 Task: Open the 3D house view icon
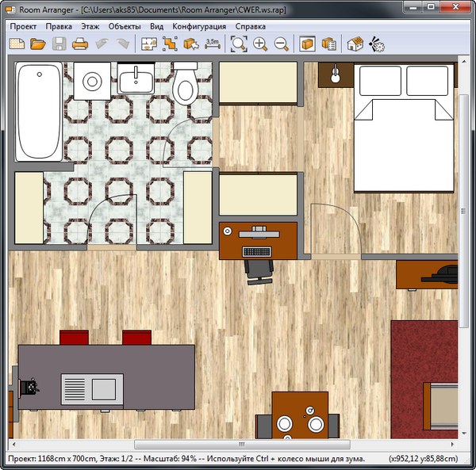(x=355, y=44)
